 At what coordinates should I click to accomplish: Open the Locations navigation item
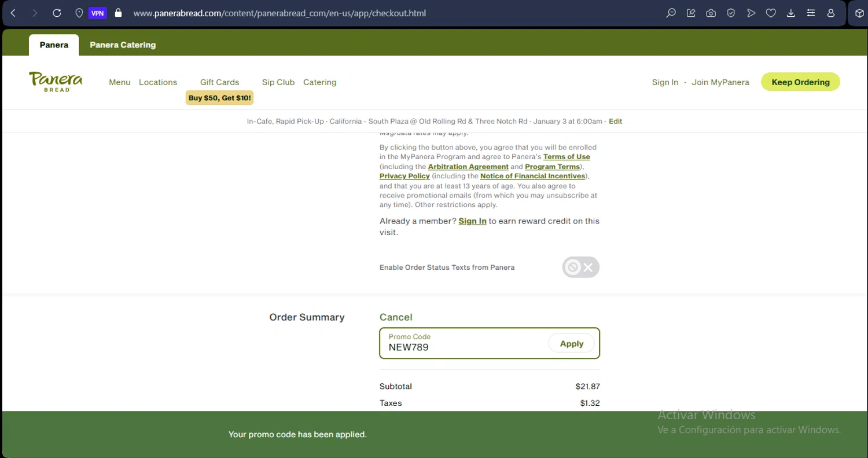coord(158,82)
